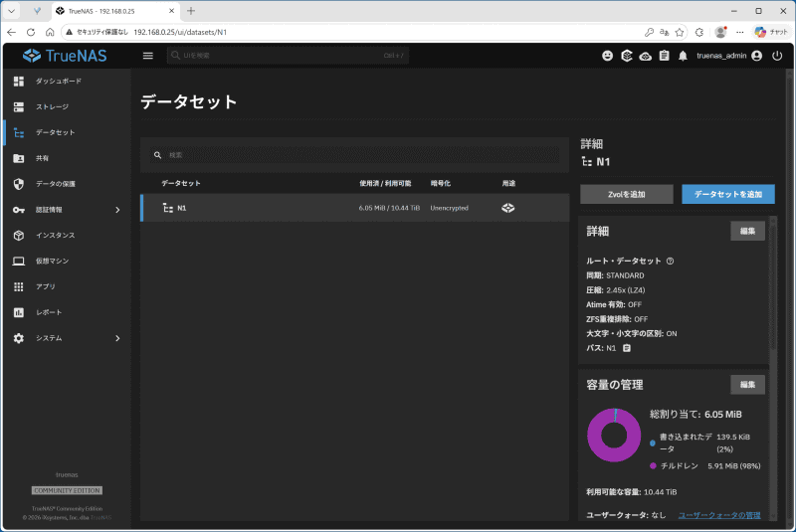Open the jobs clipboard icon
Screen dimensions: 796x532
(x=664, y=56)
